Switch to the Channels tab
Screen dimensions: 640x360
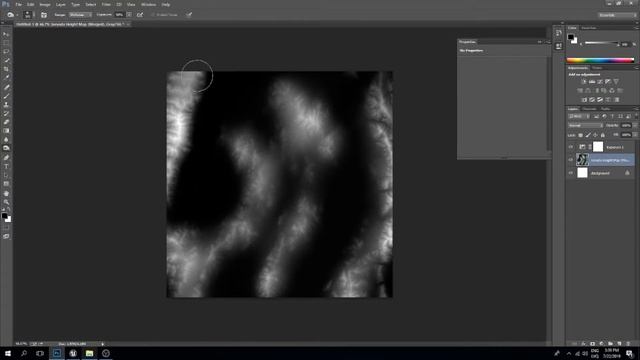point(589,109)
